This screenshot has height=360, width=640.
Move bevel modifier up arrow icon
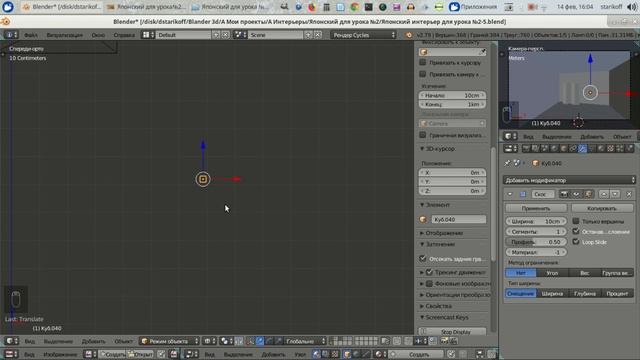tap(604, 194)
